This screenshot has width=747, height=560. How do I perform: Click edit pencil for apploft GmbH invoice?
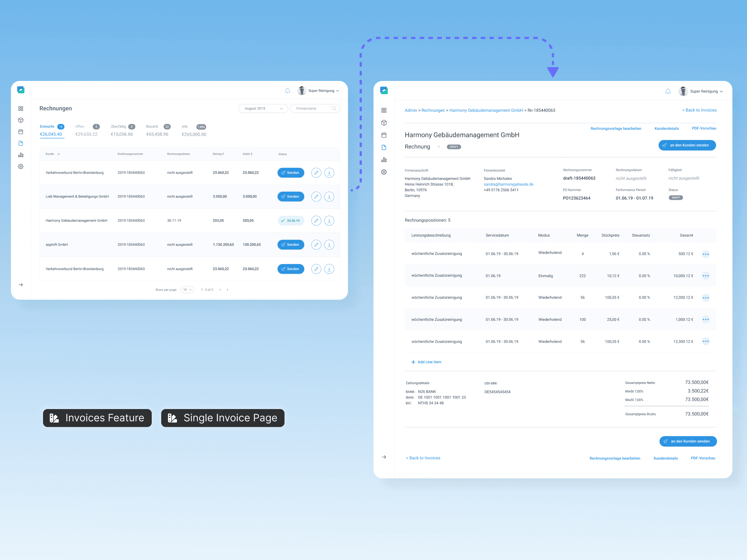316,245
